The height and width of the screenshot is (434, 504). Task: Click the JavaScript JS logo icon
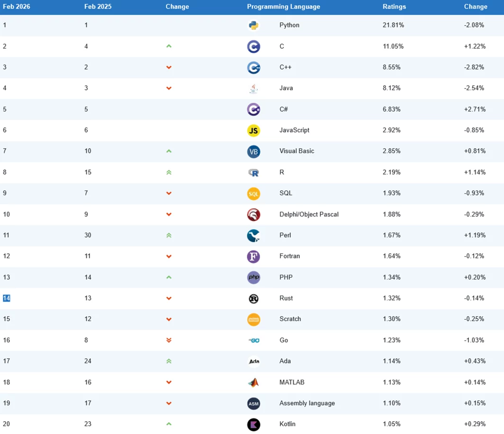click(x=253, y=130)
